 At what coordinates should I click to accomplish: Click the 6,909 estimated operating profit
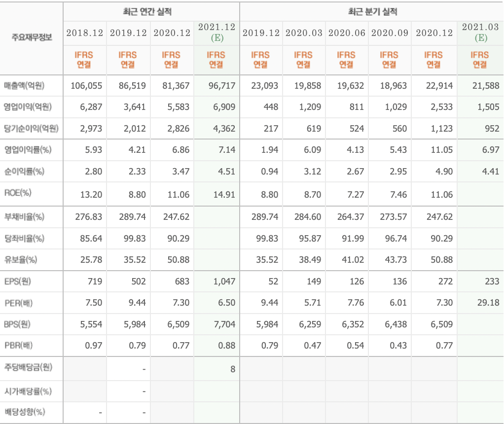[x=224, y=107]
